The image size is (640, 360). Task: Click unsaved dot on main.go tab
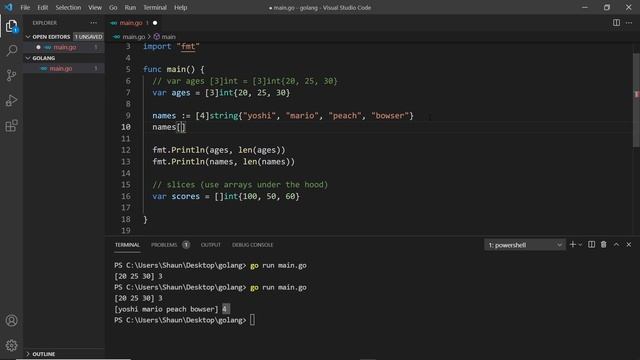pos(155,23)
